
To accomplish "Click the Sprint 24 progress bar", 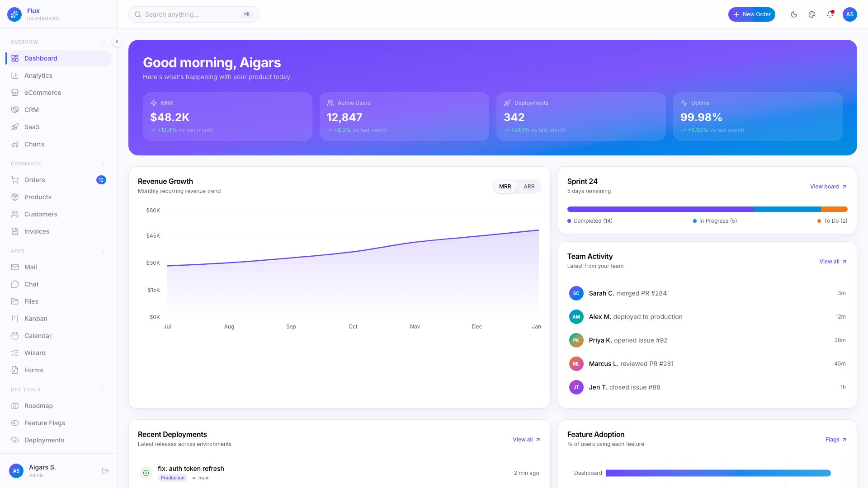I will pos(707,209).
